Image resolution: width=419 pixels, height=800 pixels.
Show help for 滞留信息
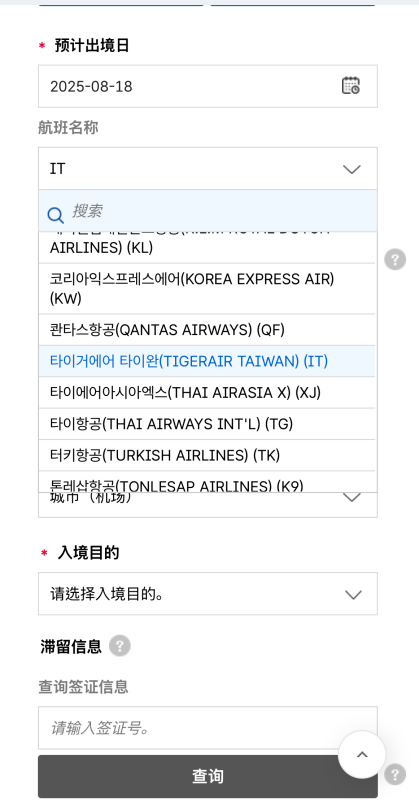coord(120,646)
